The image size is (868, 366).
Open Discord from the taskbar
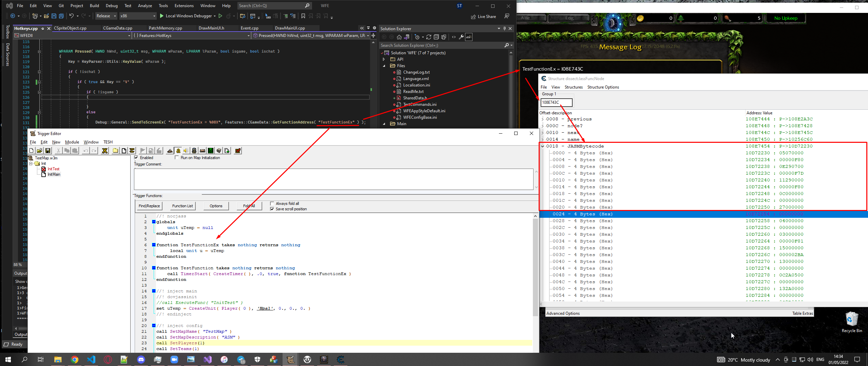(x=141, y=360)
